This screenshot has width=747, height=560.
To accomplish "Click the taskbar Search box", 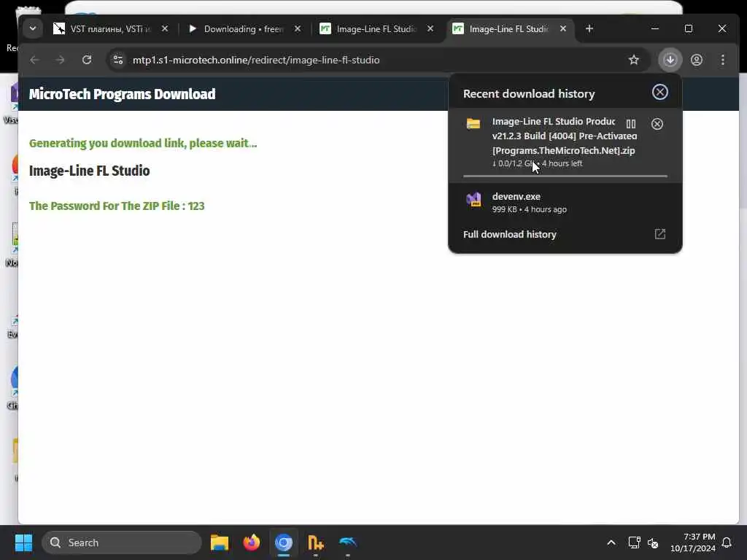I will pos(122,542).
